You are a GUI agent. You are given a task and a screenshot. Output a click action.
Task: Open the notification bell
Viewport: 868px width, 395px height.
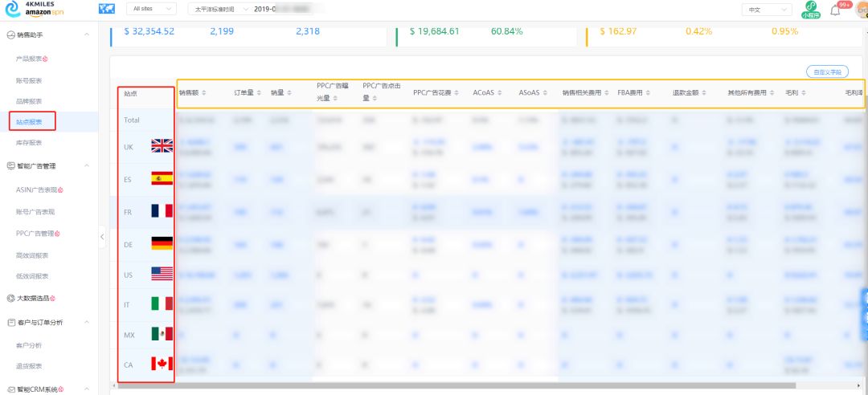(835, 10)
